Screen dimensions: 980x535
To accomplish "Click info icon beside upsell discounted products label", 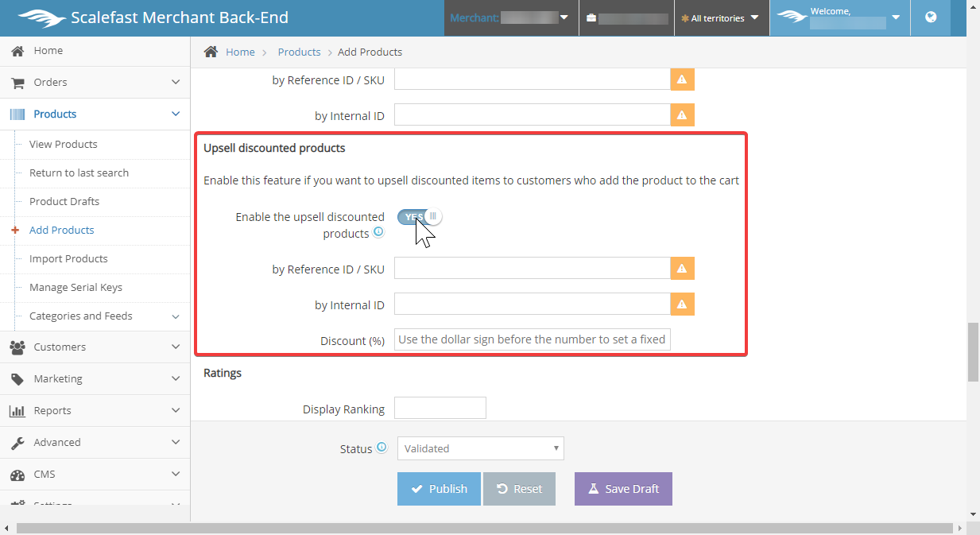I will (x=378, y=232).
